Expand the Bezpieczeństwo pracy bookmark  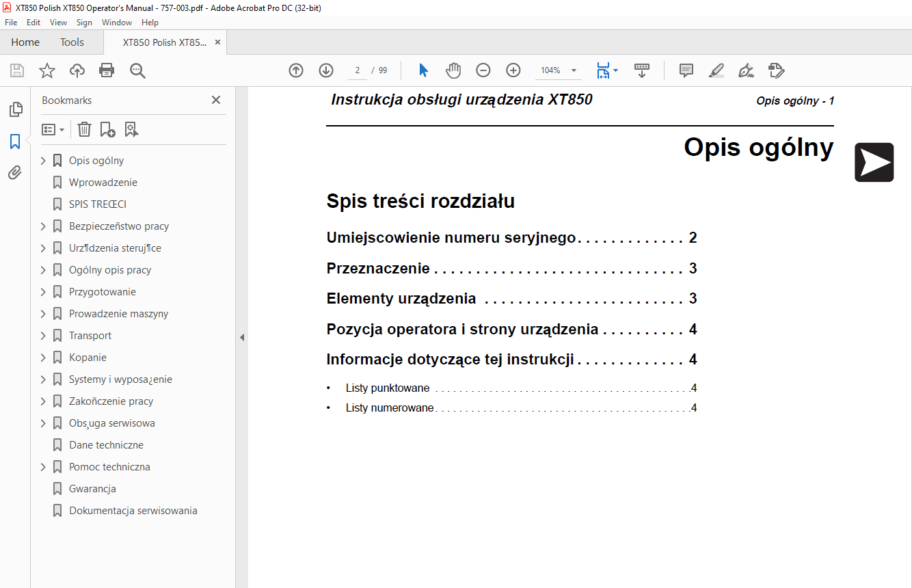[x=43, y=226]
